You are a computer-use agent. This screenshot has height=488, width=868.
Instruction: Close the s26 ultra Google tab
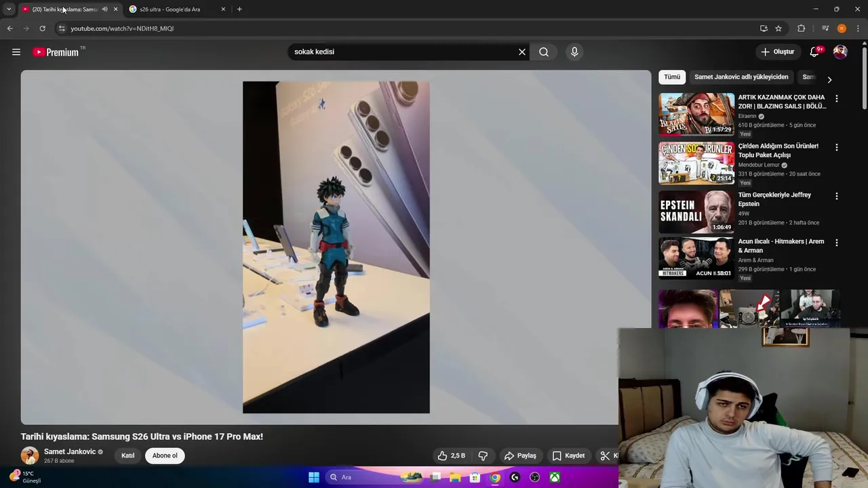point(223,9)
